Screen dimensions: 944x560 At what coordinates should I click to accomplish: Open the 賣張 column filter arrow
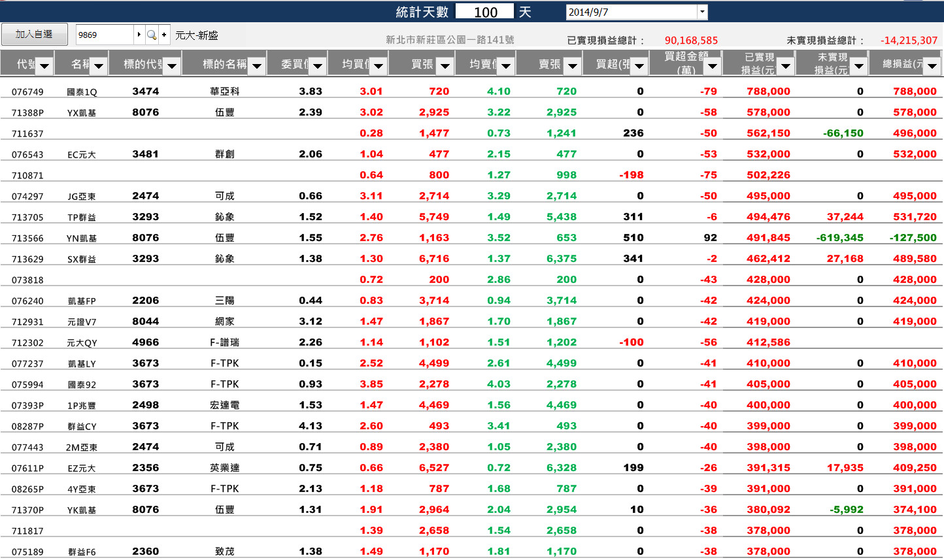(572, 65)
